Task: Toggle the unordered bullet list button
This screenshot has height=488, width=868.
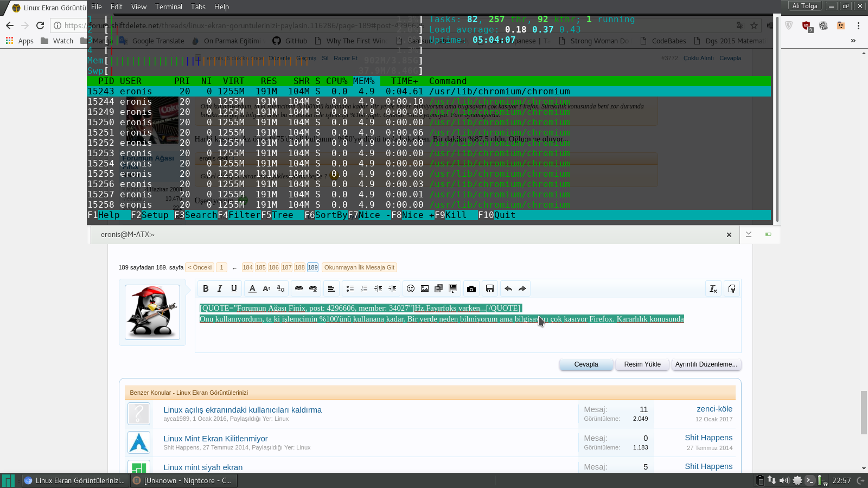Action: (x=350, y=288)
